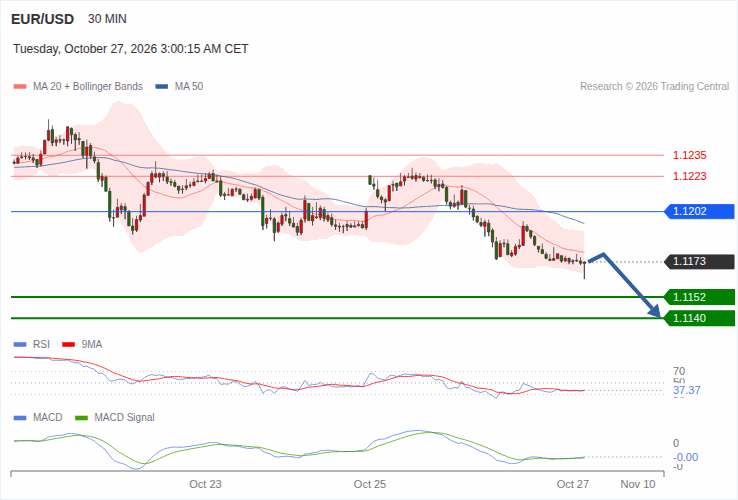Select the RSI legend label
The width and height of the screenshot is (738, 500).
click(41, 345)
